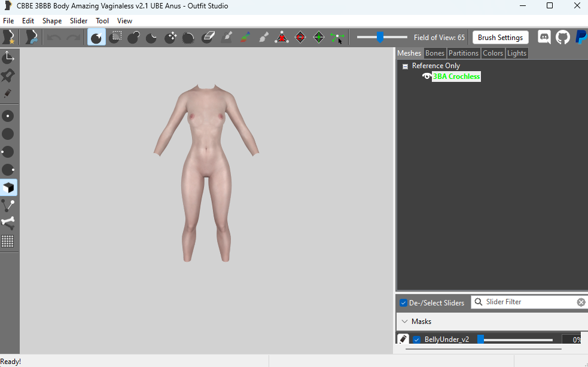Click the New Project toolbar icon
Viewport: 588px width, 367px height.
pos(8,38)
